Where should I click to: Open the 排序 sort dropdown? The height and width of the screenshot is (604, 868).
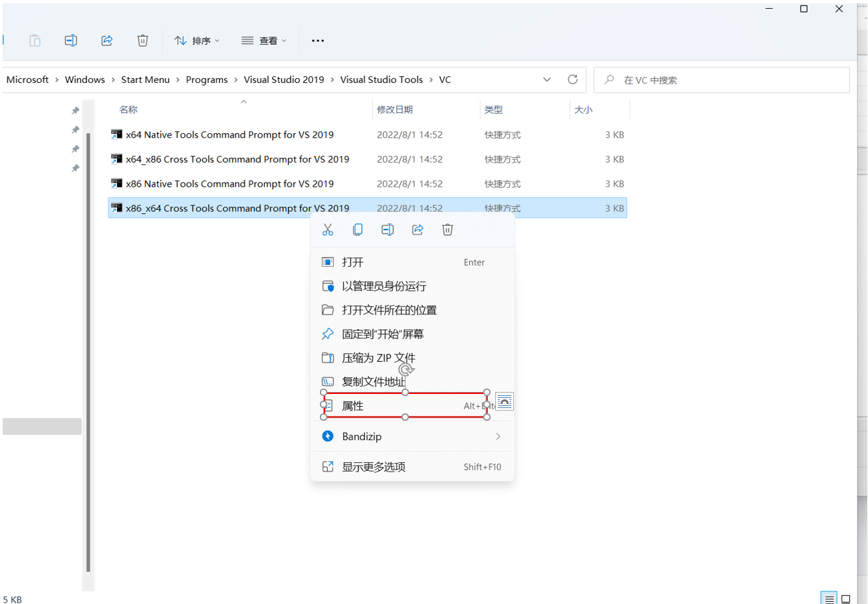coord(197,41)
